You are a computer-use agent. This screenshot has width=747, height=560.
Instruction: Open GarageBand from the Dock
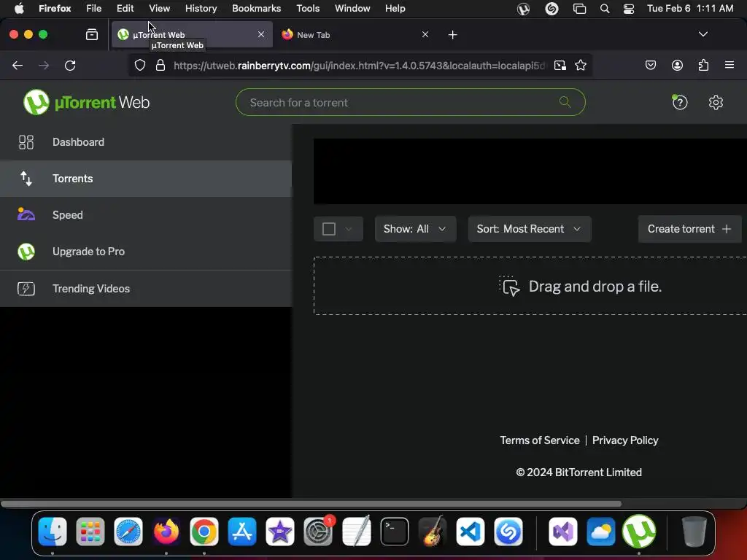tap(433, 532)
